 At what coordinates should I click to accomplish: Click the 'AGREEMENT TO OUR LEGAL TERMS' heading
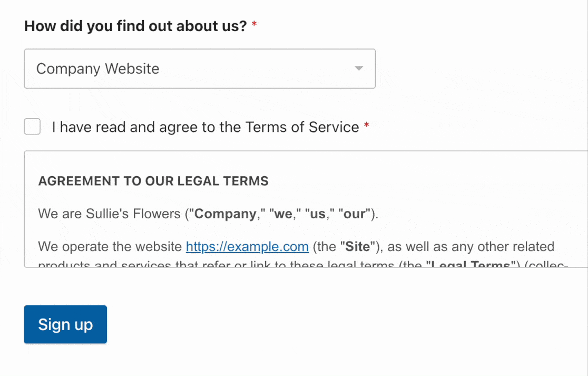(x=153, y=181)
